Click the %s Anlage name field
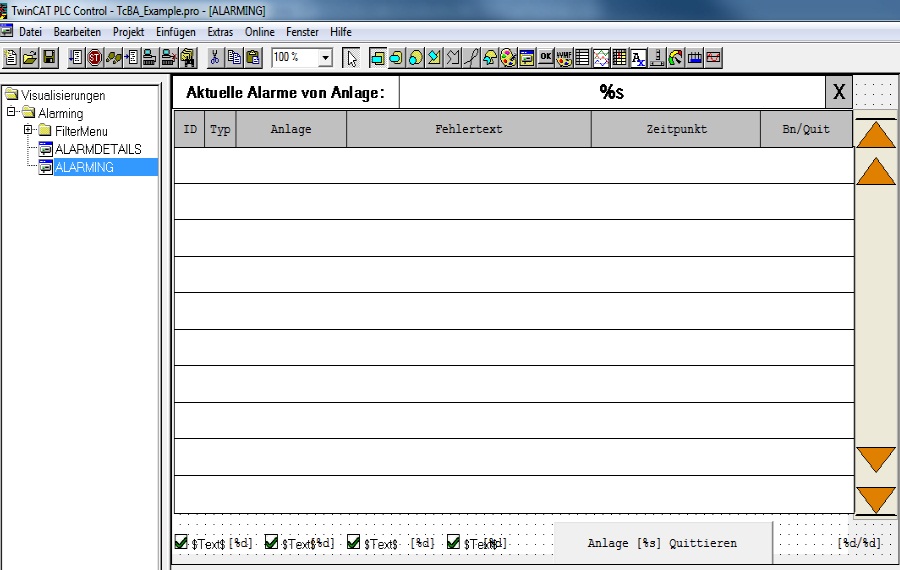900x570 pixels. click(612, 92)
